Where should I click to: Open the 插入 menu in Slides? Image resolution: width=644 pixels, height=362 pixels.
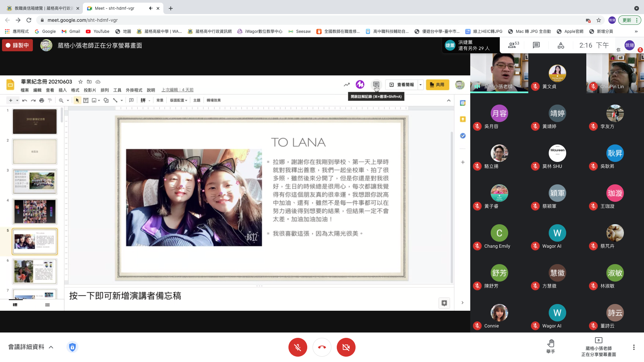[x=62, y=90]
